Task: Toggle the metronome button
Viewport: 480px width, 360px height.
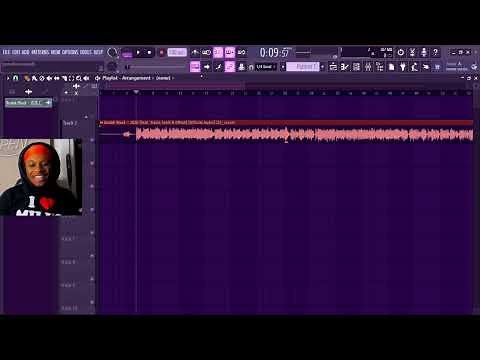Action: (x=195, y=52)
